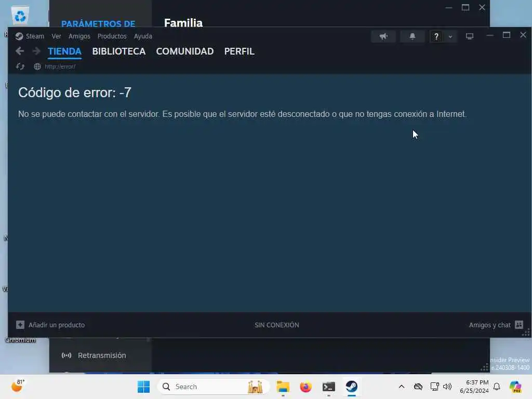Minimize the Parámetros settings window
532x399 pixels.
pyautogui.click(x=449, y=7)
